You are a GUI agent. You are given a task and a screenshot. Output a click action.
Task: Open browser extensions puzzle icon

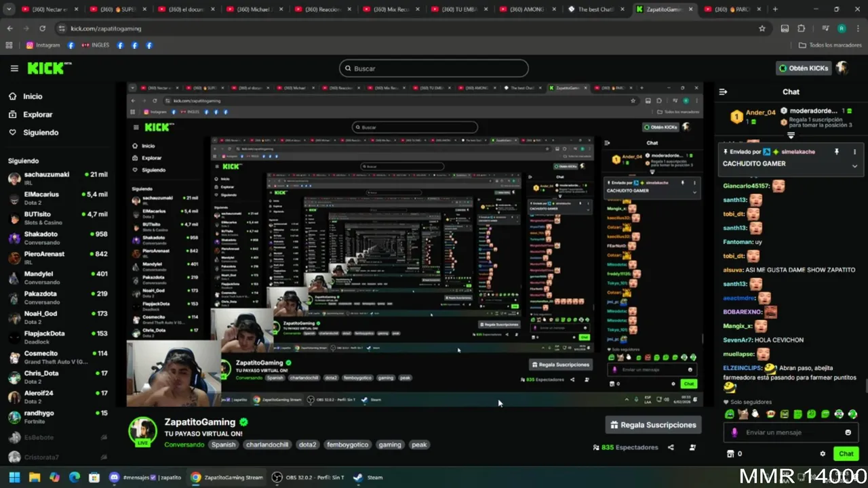pos(801,28)
